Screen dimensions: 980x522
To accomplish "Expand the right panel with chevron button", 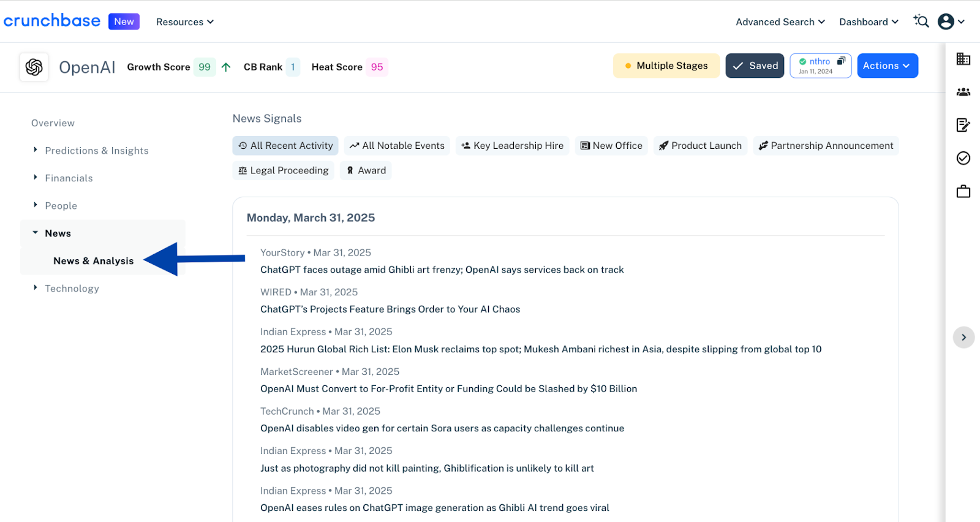I will tap(963, 337).
